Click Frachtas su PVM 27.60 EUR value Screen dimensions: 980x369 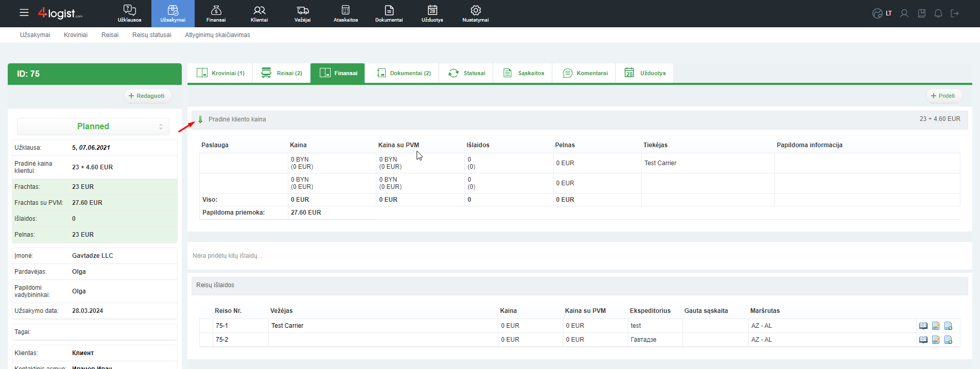tap(87, 203)
